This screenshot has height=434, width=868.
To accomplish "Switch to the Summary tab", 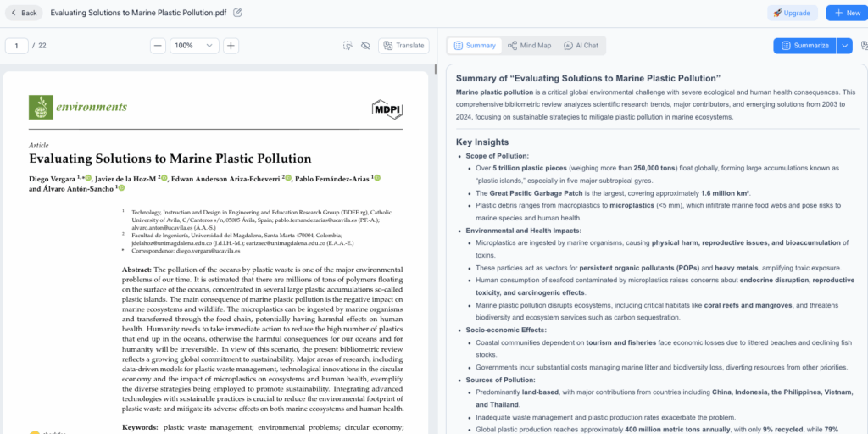I will [x=475, y=46].
